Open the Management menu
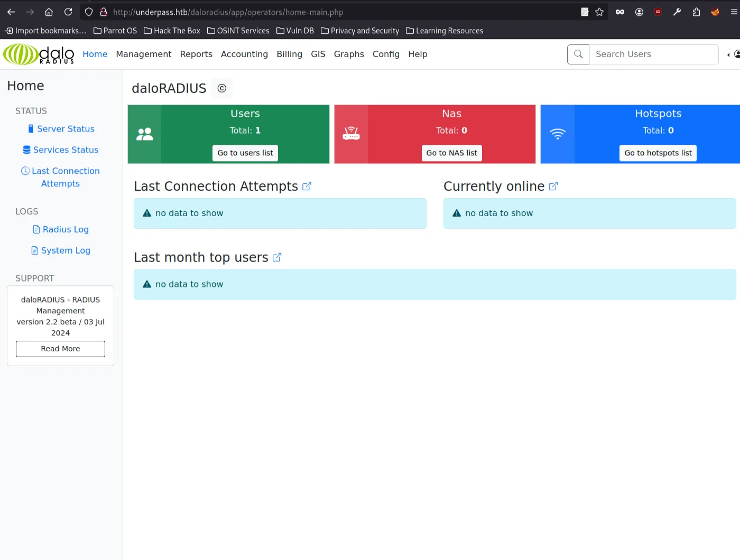Viewport: 740px width, 560px height. tap(144, 54)
